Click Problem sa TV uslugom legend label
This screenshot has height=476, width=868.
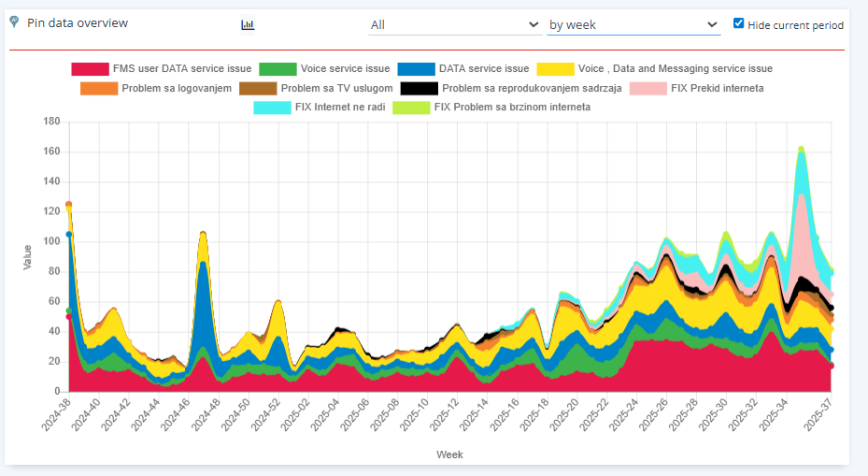(336, 88)
